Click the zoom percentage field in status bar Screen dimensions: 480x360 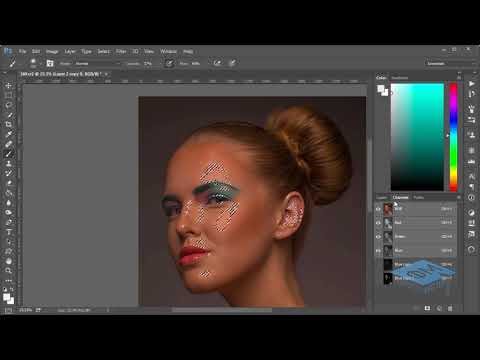click(25, 310)
